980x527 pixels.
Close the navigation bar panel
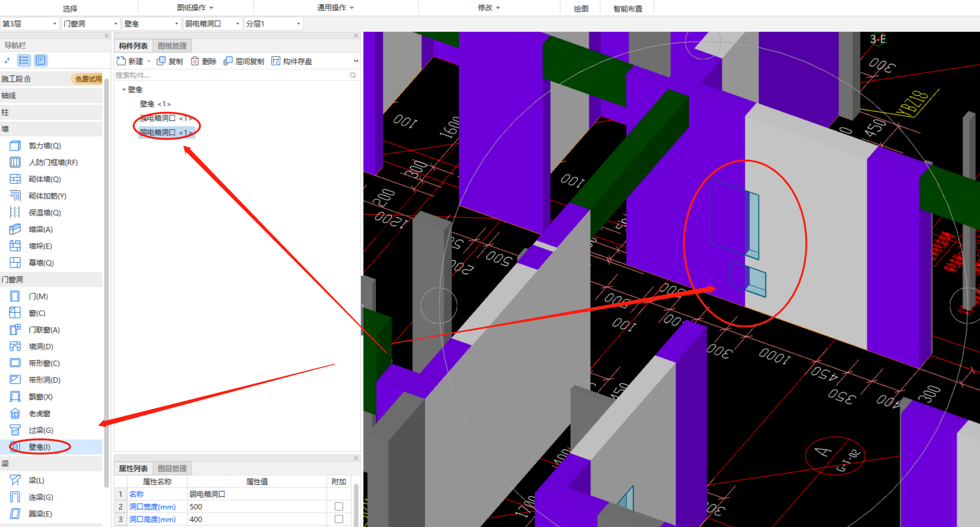107,36
